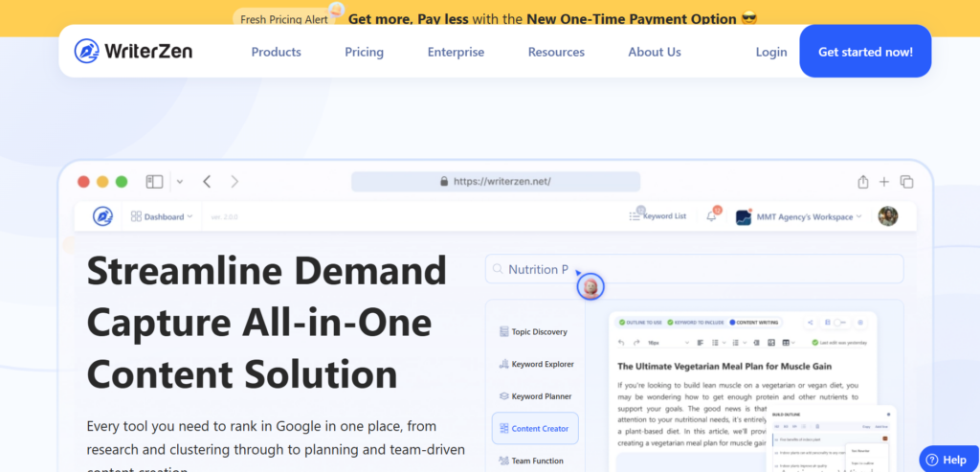980x472 pixels.
Task: Click the Keyword to Include step
Action: coord(696,323)
